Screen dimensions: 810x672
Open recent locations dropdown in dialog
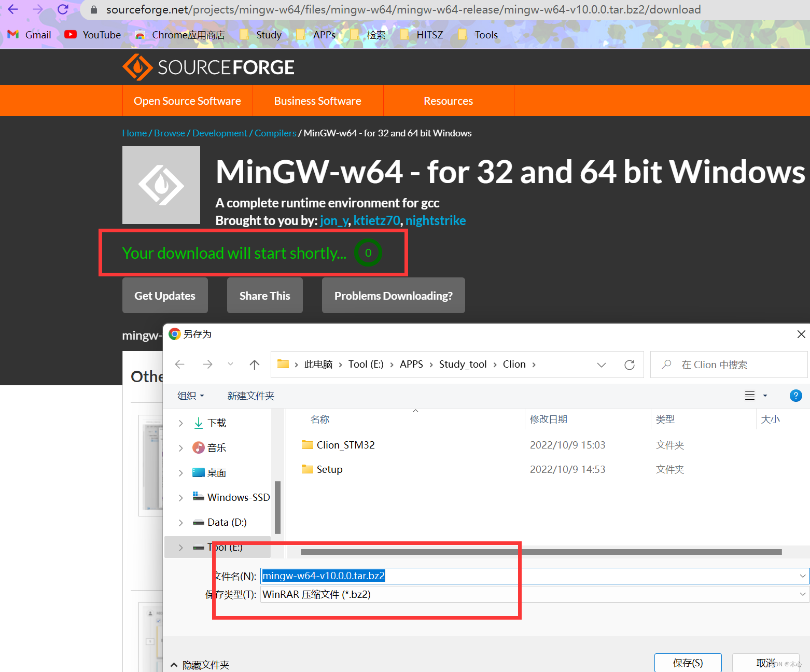(x=230, y=365)
